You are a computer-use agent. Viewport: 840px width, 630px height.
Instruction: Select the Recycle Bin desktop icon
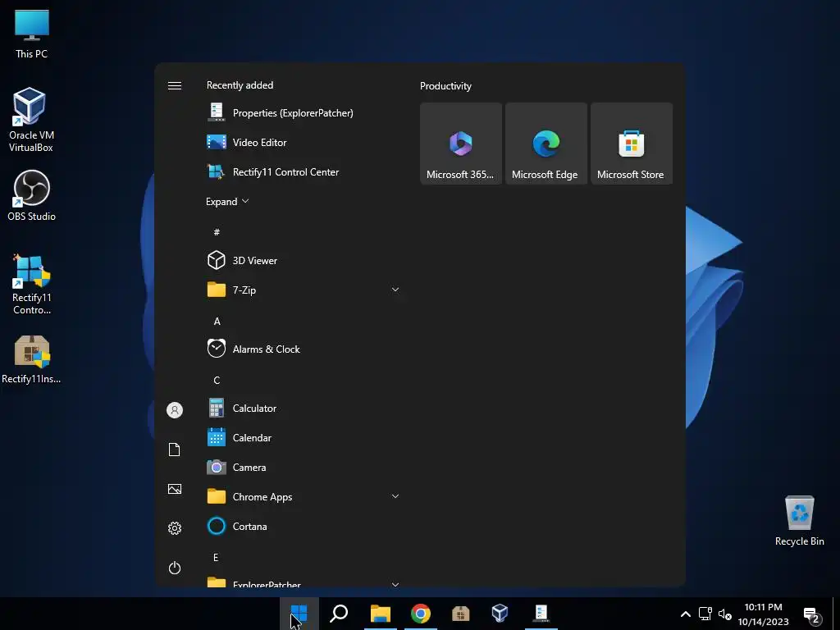pyautogui.click(x=799, y=521)
